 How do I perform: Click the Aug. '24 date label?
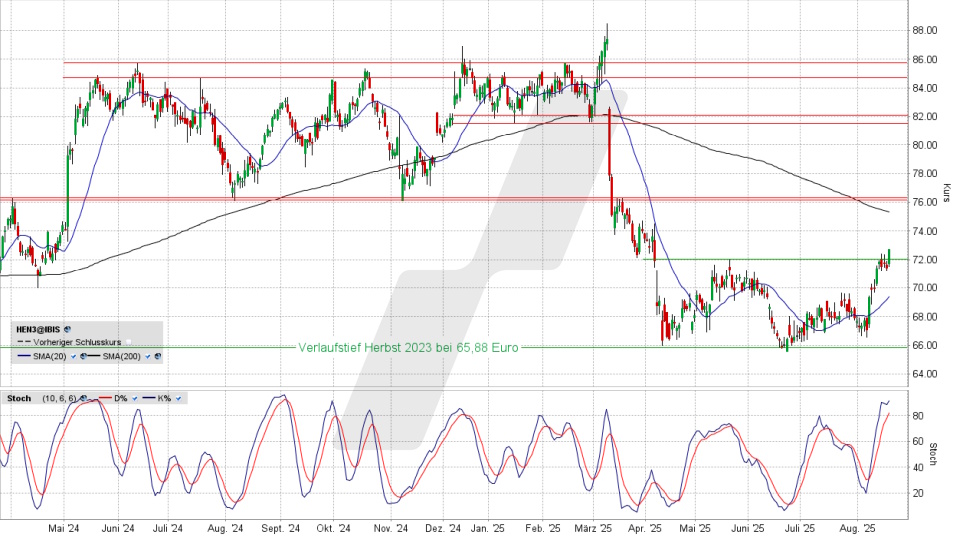(225, 528)
